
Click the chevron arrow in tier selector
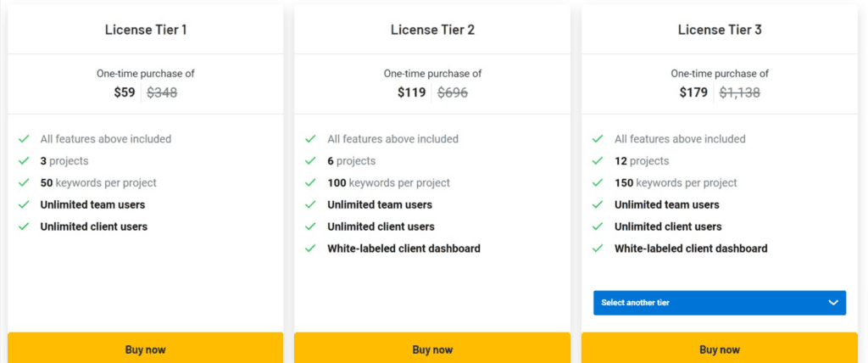point(833,303)
